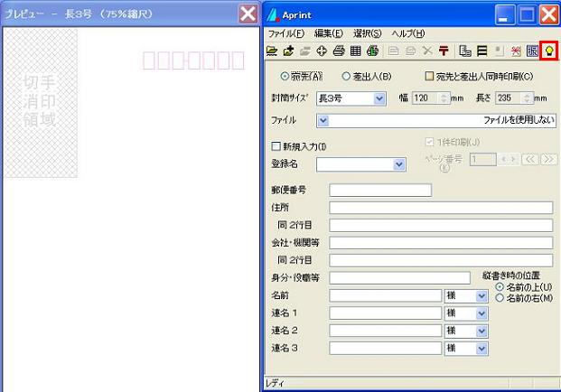Viewport: 561px width, 392px height.
Task: Open the 封筒サイズ 長3号 dropdown
Action: tap(379, 98)
